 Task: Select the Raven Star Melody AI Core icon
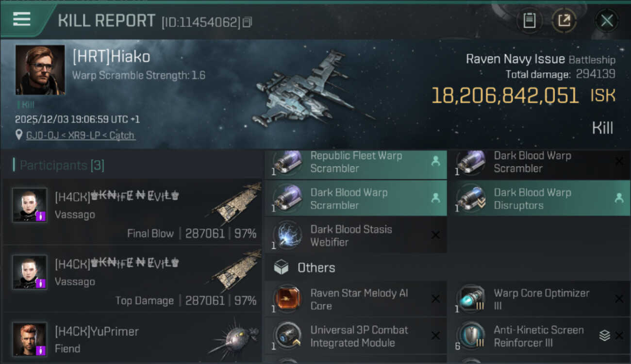287,299
